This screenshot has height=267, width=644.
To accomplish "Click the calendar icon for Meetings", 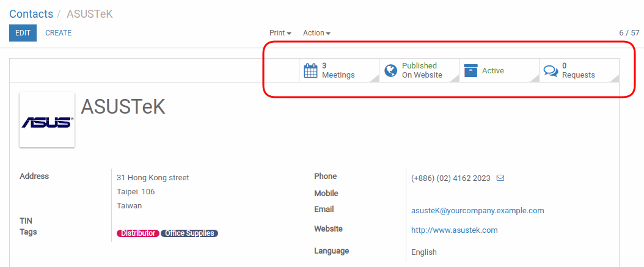I will click(310, 71).
